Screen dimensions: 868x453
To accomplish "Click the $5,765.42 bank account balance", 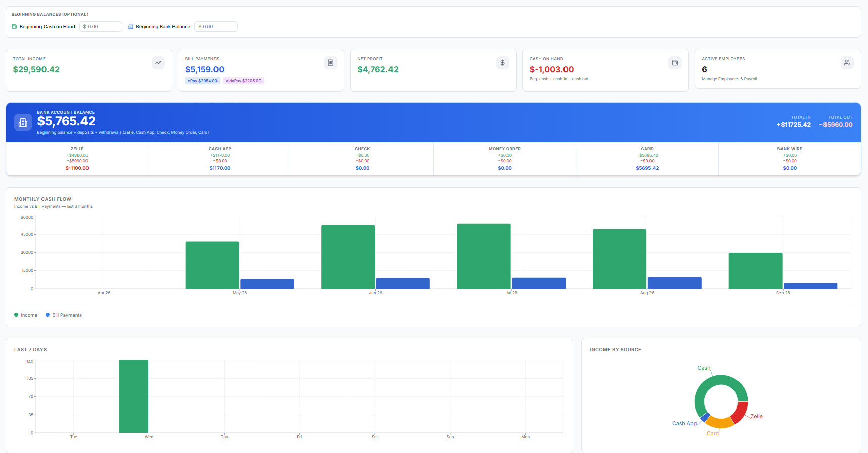I will 66,121.
